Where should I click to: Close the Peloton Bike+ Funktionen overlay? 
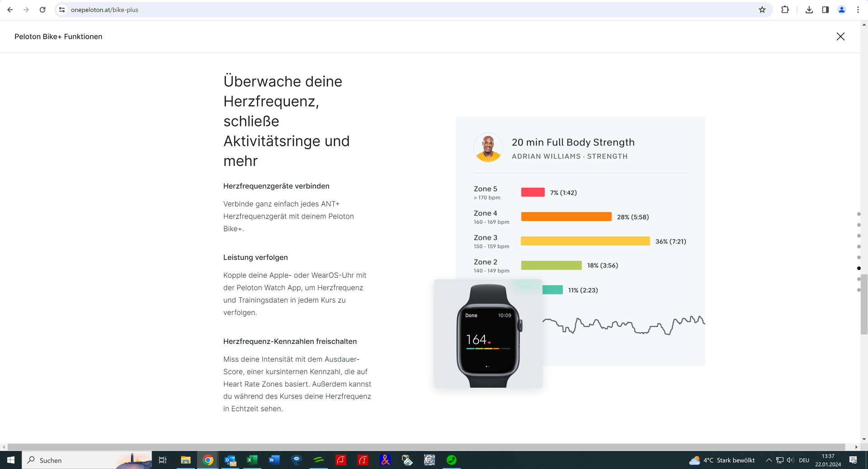[x=840, y=37]
